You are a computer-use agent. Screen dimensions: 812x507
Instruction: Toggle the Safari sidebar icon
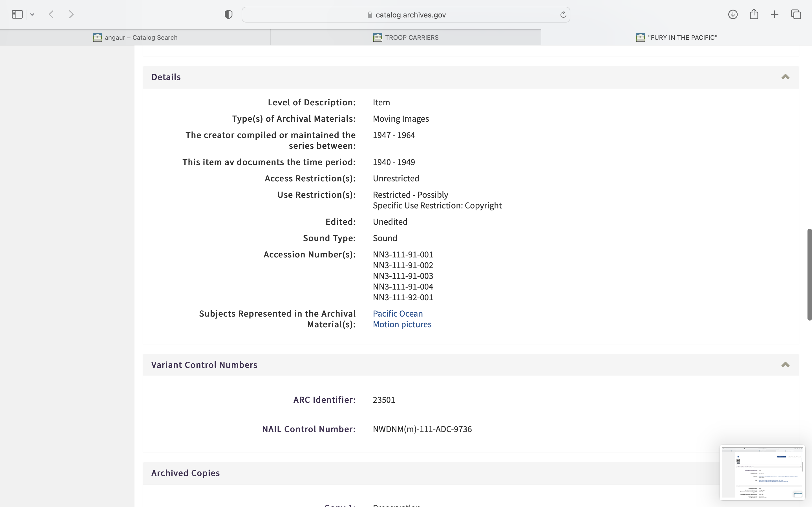pos(17,14)
